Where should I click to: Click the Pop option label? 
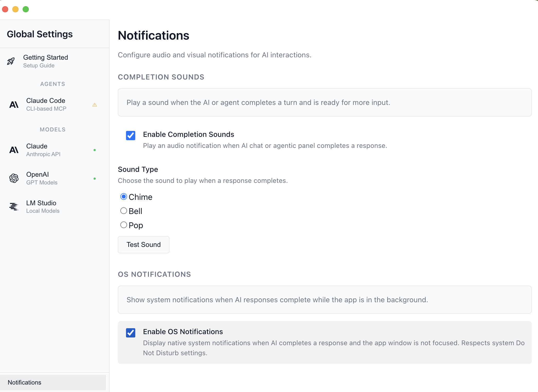click(136, 225)
